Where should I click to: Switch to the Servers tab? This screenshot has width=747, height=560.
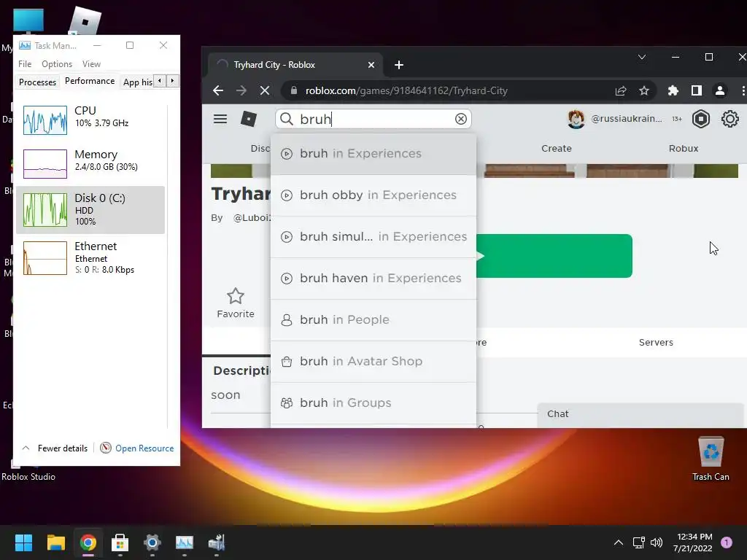(656, 343)
